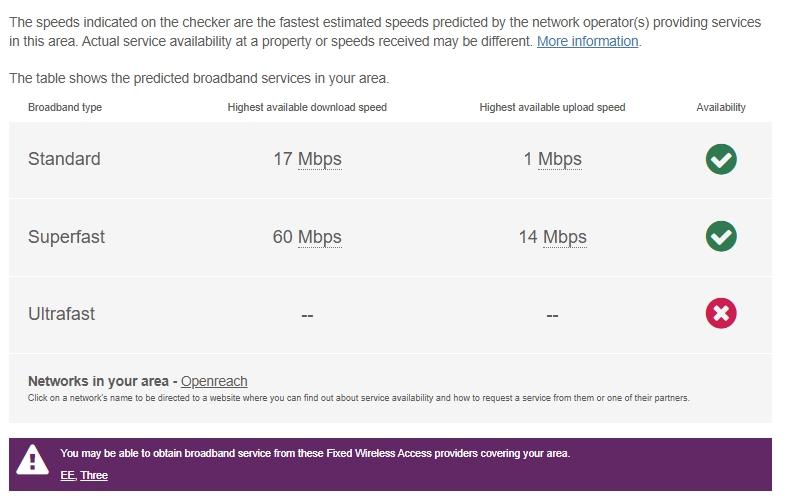The height and width of the screenshot is (500, 791).
Task: Click the Availability column header
Action: (x=721, y=107)
